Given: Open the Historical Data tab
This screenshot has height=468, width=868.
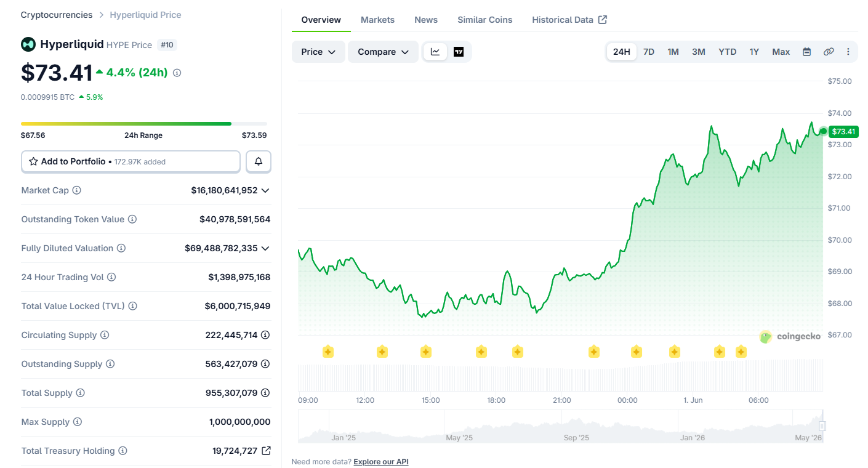Looking at the screenshot, I should (x=569, y=20).
